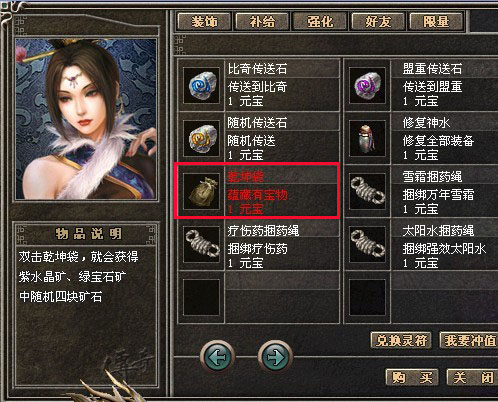498x402 pixels.
Task: Select the 修复神水 bottle icon
Action: [367, 139]
